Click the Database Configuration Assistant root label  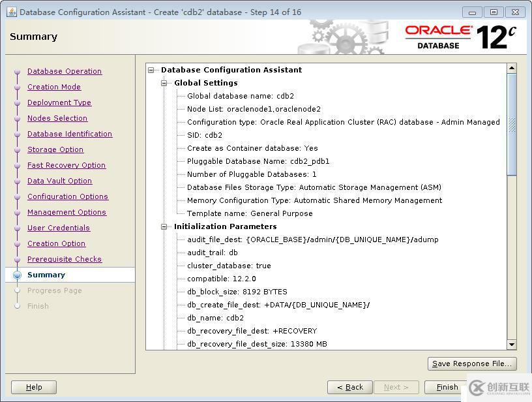[231, 70]
